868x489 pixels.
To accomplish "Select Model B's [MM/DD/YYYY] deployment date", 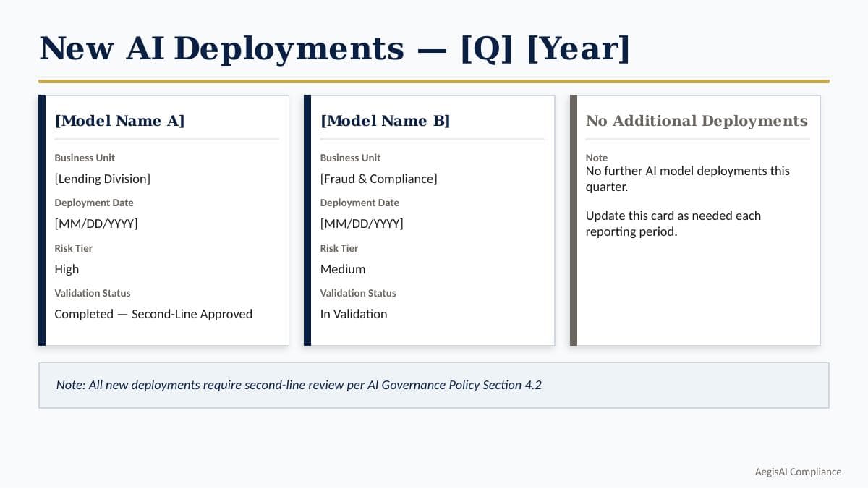I will click(x=362, y=224).
